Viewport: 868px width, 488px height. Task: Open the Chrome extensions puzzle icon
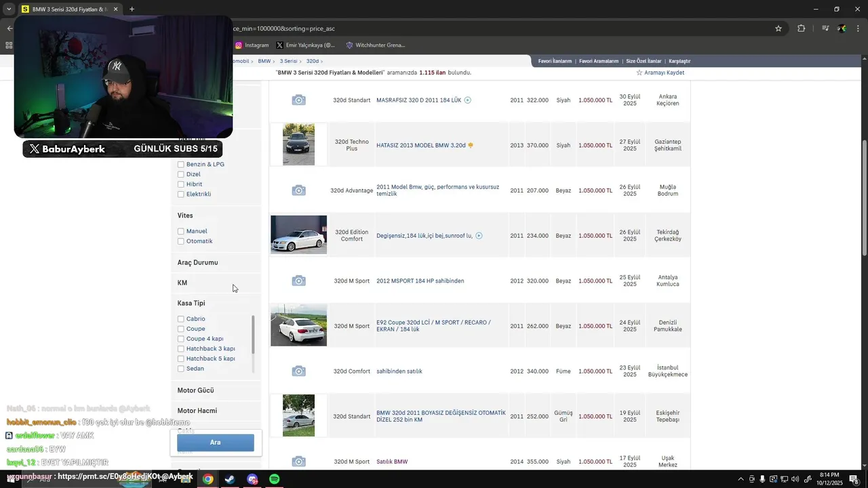[x=802, y=28]
